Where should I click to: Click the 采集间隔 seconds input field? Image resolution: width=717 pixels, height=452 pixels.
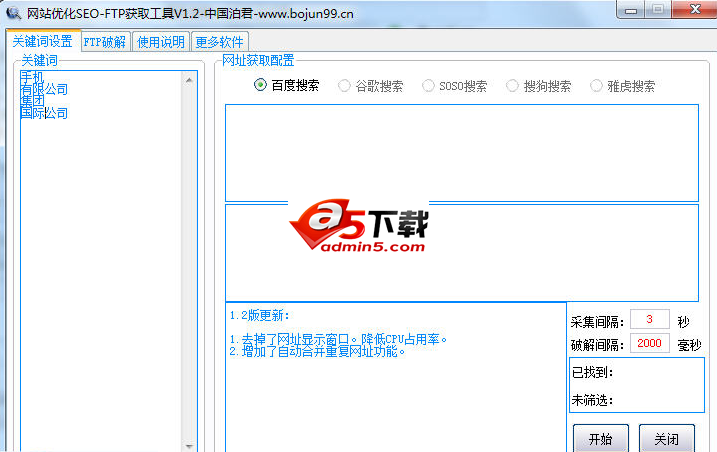pyautogui.click(x=650, y=319)
